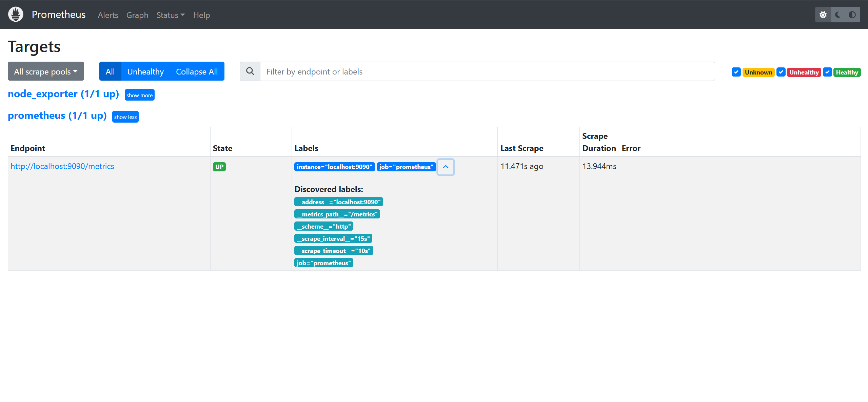Select the auto contrast theme icon
The height and width of the screenshot is (402, 868).
pyautogui.click(x=852, y=15)
